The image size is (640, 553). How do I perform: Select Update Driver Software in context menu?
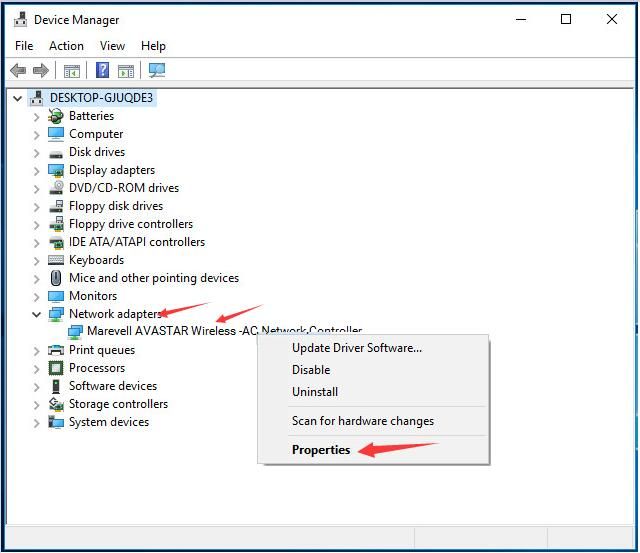[356, 348]
